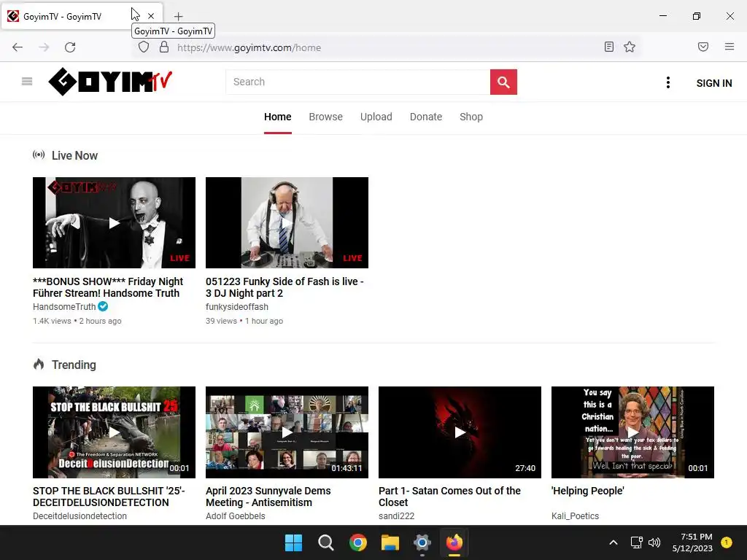Open the Kali_Poetics channel link
This screenshot has width=747, height=560.
(575, 516)
